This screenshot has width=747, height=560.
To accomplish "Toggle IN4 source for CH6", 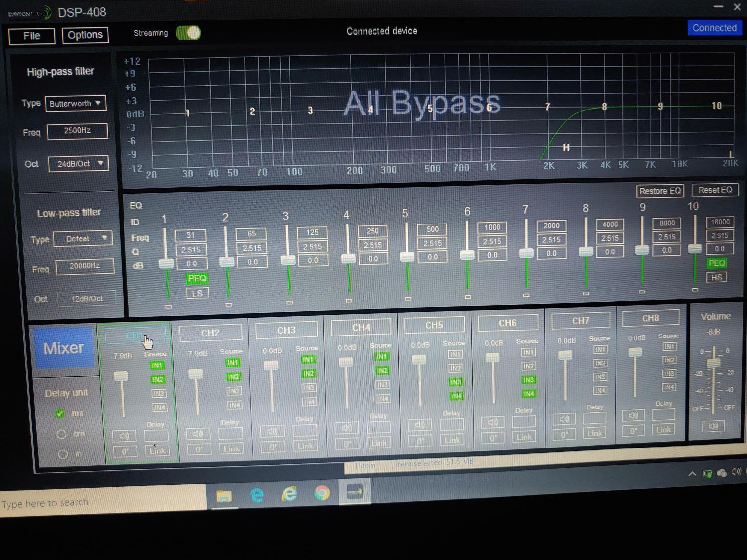I will coord(529,394).
